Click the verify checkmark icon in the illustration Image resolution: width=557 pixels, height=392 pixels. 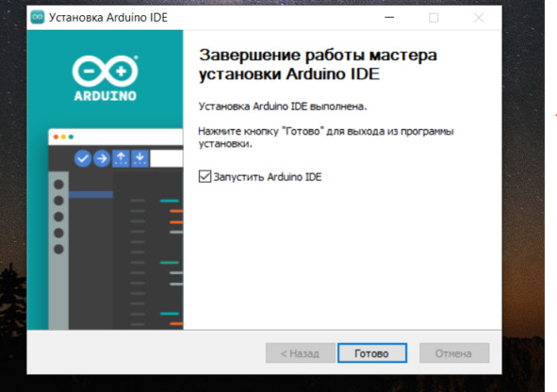83,158
